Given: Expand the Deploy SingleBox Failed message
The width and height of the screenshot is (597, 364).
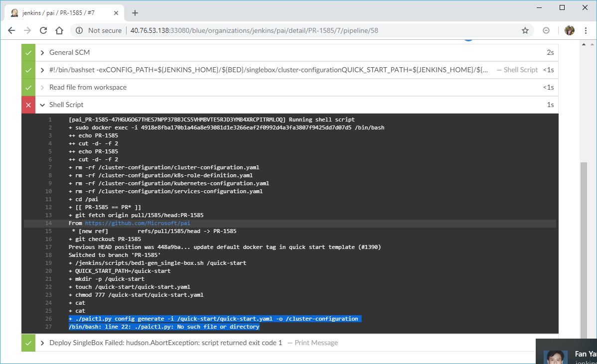Looking at the screenshot, I should click(x=42, y=343).
